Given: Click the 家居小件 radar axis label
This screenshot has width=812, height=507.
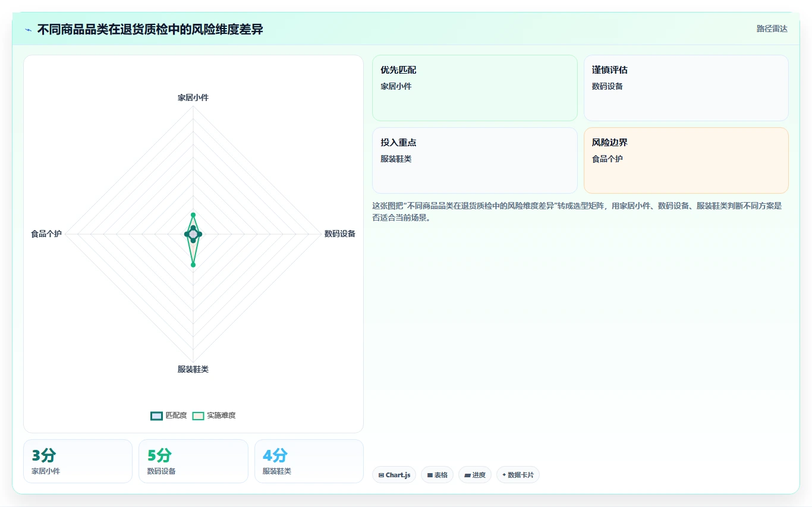Looking at the screenshot, I should pos(193,97).
